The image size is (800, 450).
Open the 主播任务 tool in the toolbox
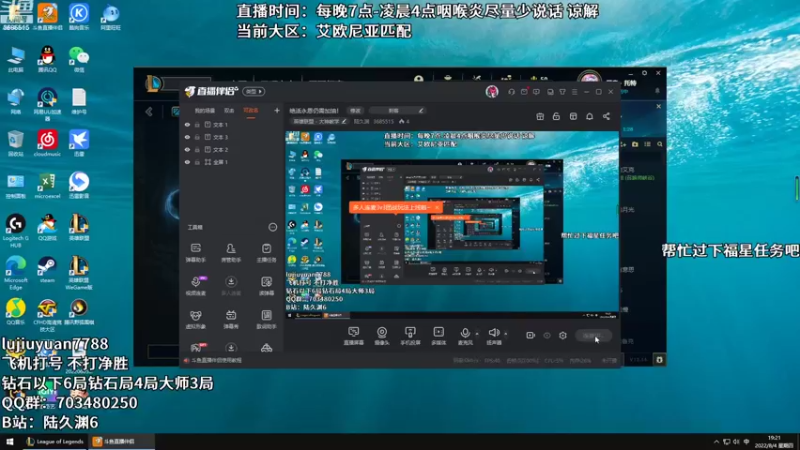[266, 253]
